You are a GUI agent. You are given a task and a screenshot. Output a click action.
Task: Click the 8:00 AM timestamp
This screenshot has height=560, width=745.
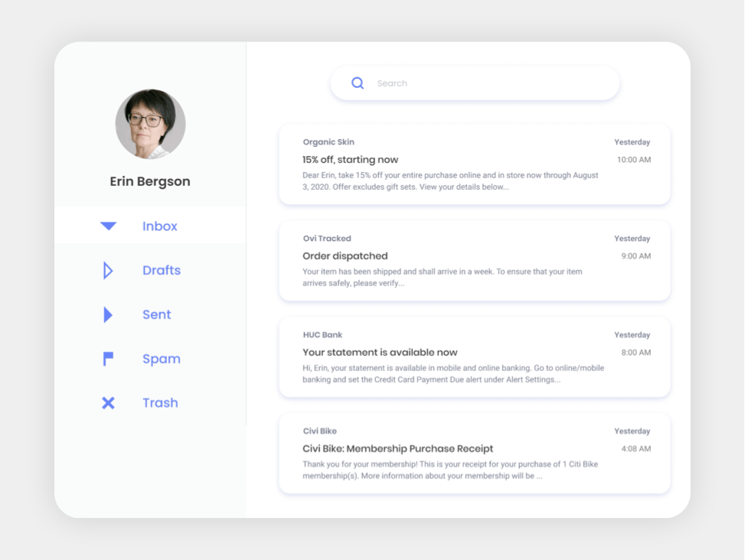click(x=636, y=353)
